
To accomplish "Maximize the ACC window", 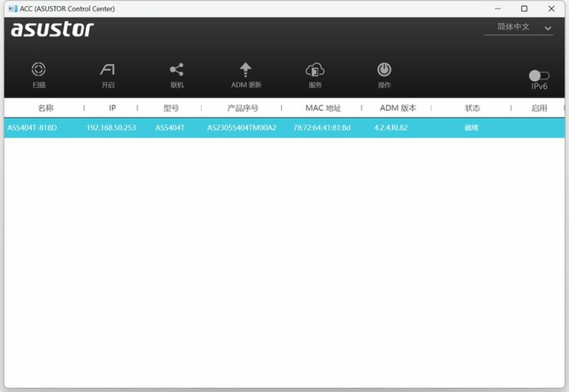I will click(524, 9).
